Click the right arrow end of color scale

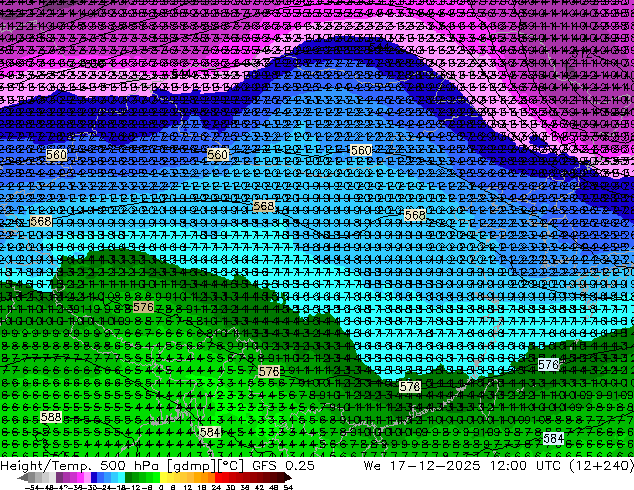pos(287,478)
